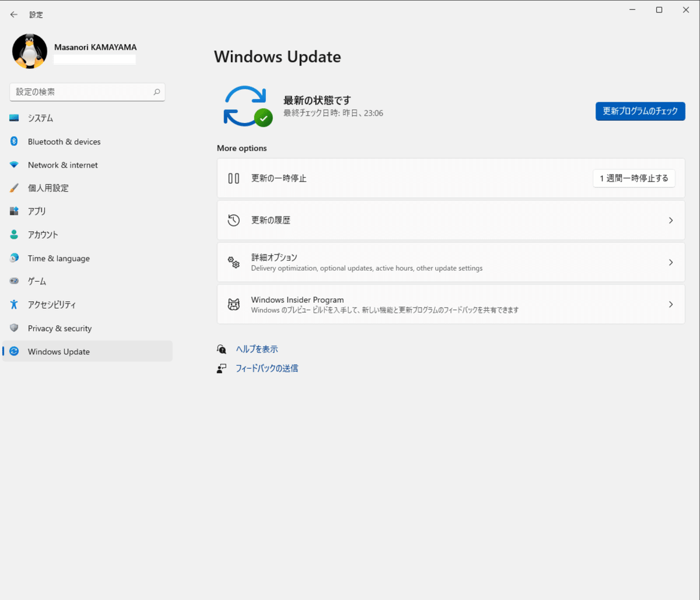Click the システム monitor icon

point(15,118)
